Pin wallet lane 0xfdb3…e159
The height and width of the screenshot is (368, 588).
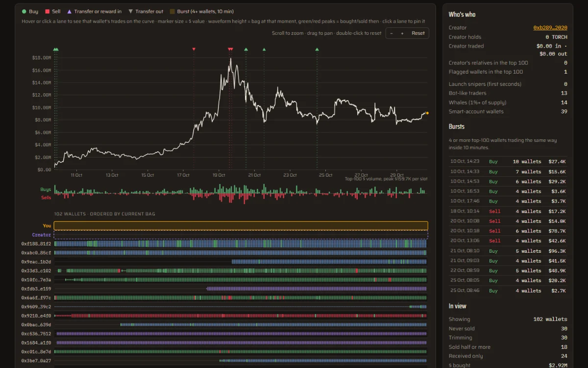[x=241, y=289]
